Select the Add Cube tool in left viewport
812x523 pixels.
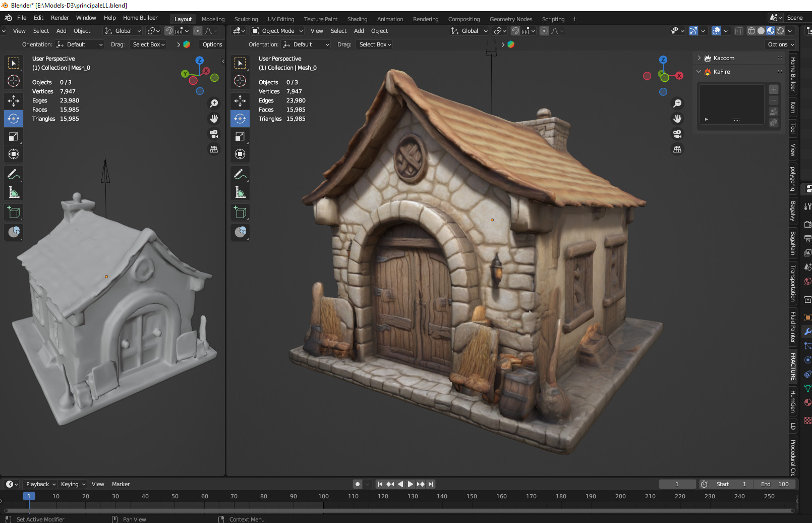[x=14, y=213]
